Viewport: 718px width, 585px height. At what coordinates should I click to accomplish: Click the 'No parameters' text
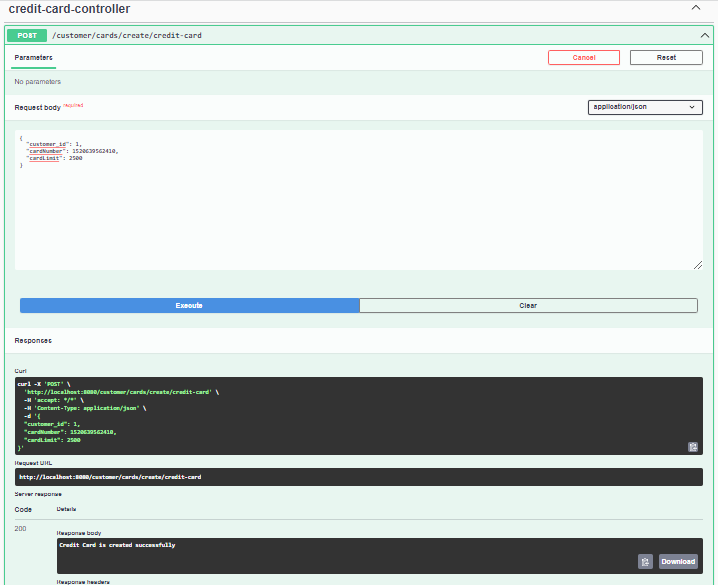tap(38, 81)
